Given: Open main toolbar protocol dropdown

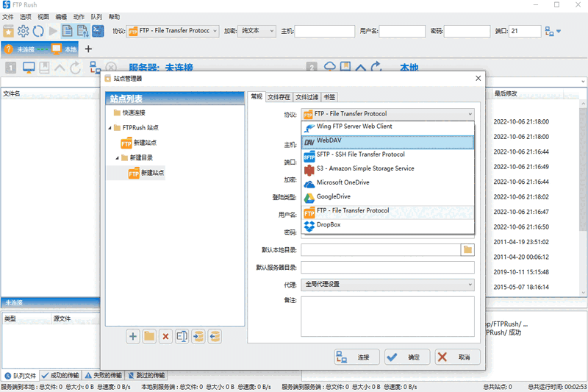Looking at the screenshot, I should coord(173,31).
